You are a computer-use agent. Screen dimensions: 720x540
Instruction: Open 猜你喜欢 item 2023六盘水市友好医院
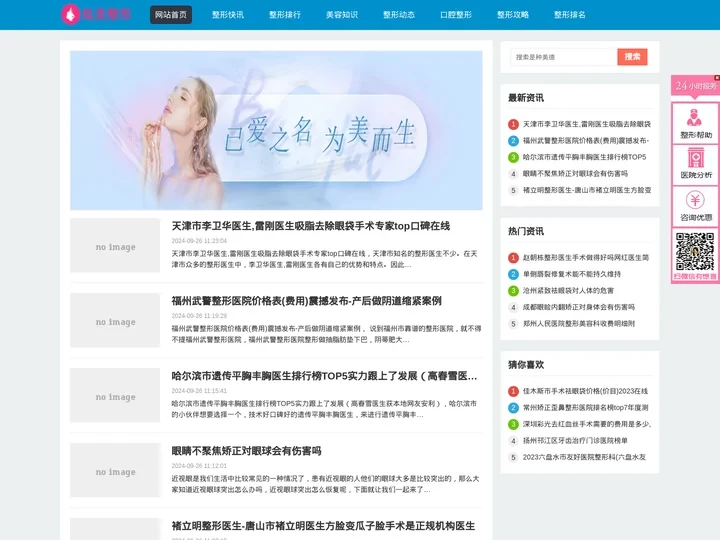pyautogui.click(x=585, y=457)
